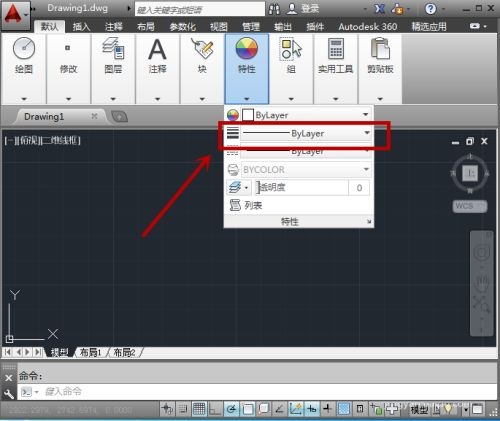Open the ribbon minimize options arrow
Screen dimensions: 500x421
[485, 26]
